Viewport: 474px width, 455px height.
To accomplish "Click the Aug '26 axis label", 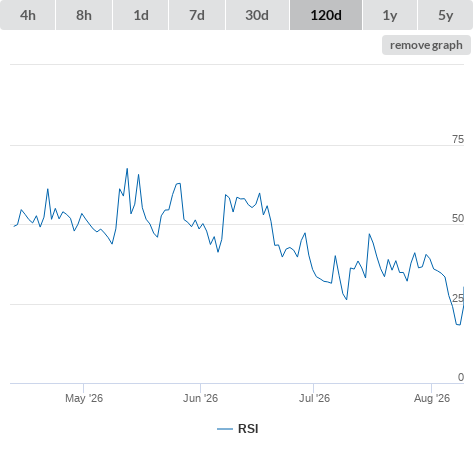I will (432, 398).
